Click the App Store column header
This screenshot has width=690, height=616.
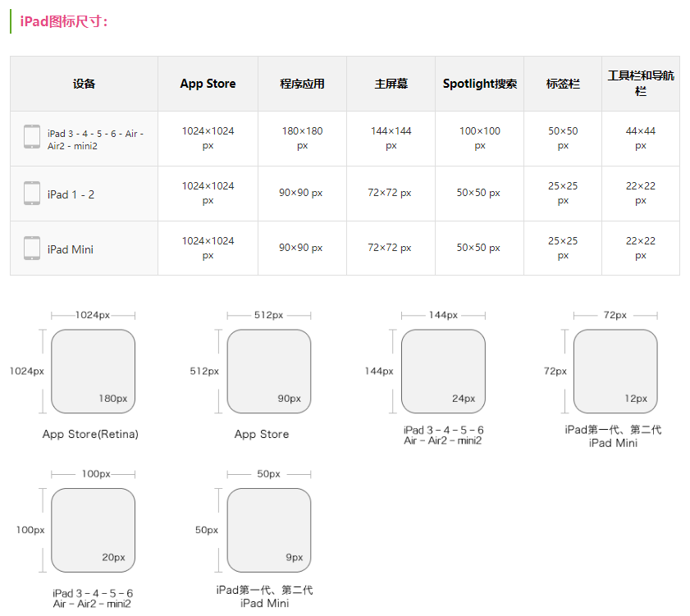[x=208, y=84]
